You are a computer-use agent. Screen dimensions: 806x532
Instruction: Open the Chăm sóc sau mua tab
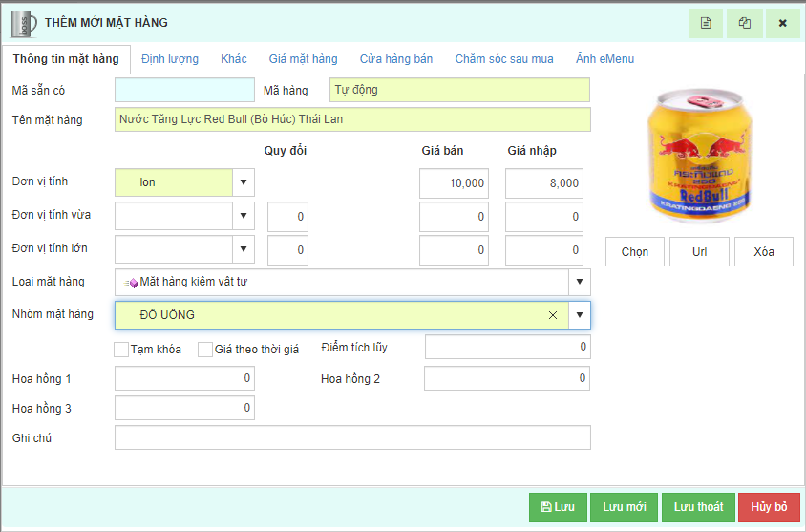click(x=504, y=59)
